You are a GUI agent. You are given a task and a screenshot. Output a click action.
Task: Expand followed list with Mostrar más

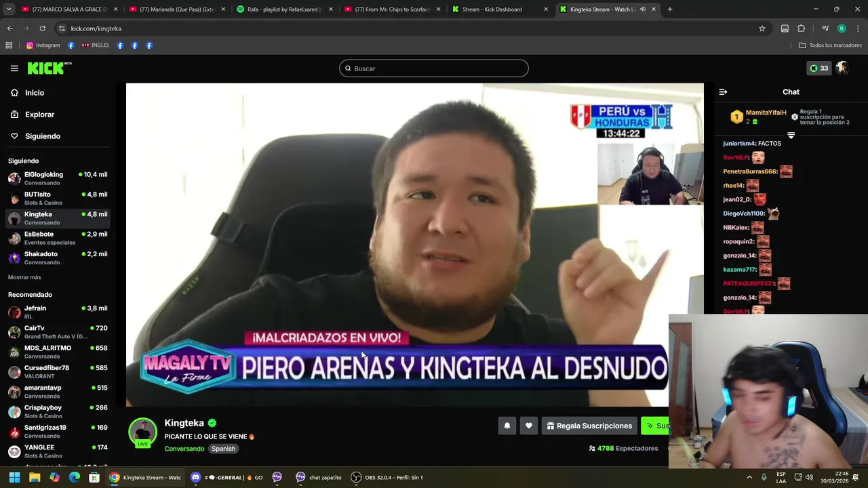(24, 277)
